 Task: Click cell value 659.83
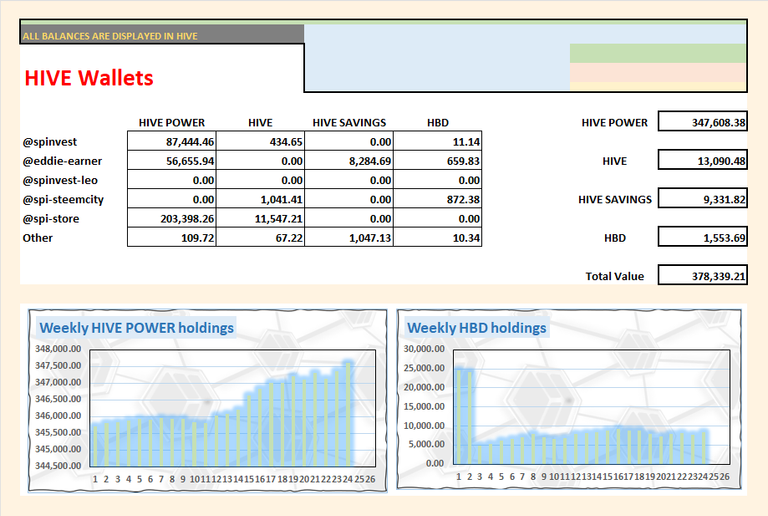tap(437, 161)
